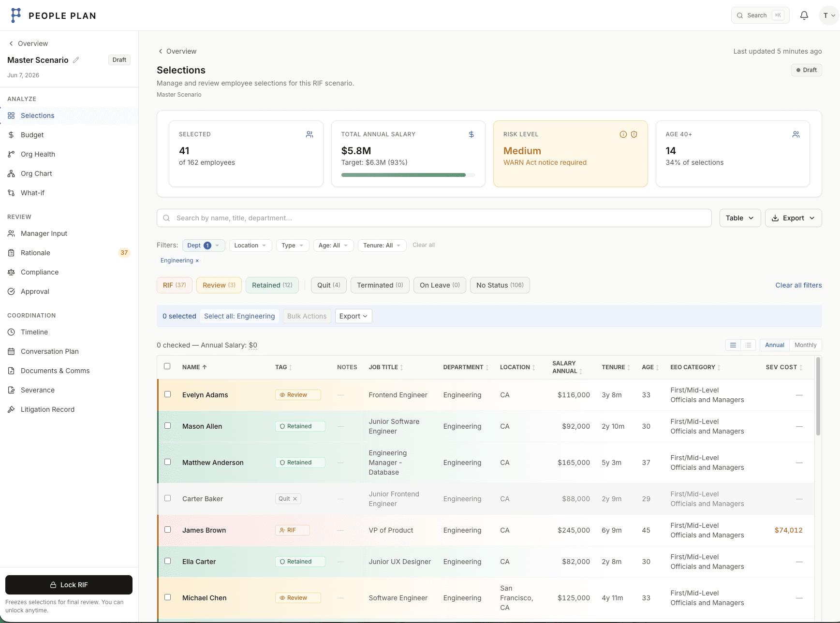The width and height of the screenshot is (840, 623).
Task: Open the Type filter dropdown
Action: (293, 246)
